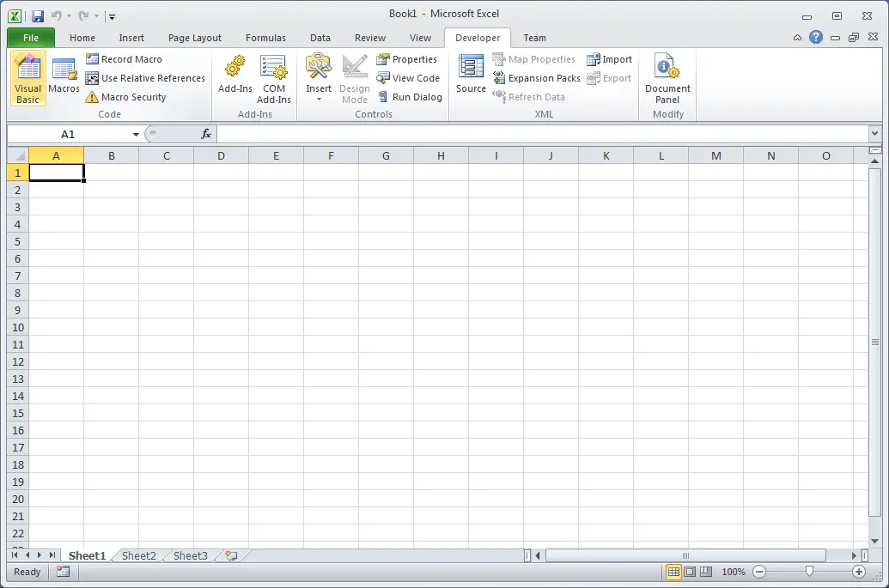Click the Redo button
The image size is (889, 588).
[83, 15]
